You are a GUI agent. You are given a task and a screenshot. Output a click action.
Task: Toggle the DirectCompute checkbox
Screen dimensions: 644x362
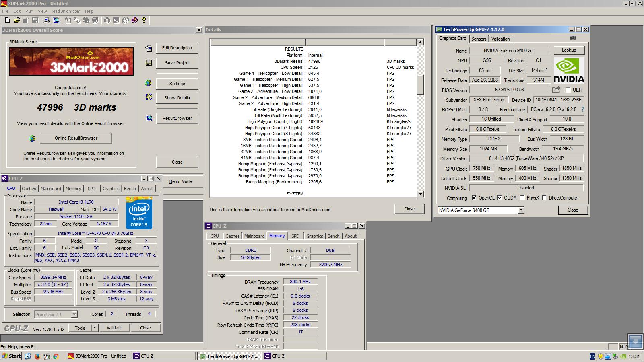544,197
